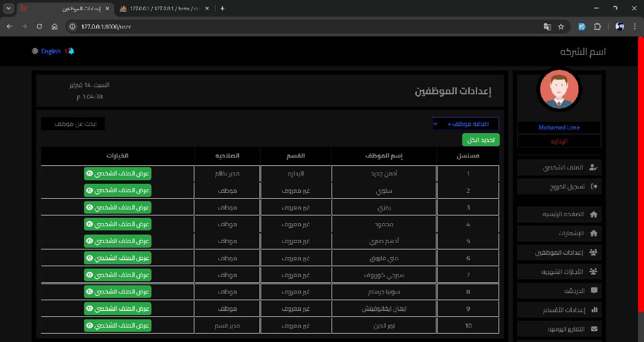This screenshot has width=644, height=342.
Task: Close the إعدادات الموظفين browser tab
Action: pyautogui.click(x=107, y=8)
